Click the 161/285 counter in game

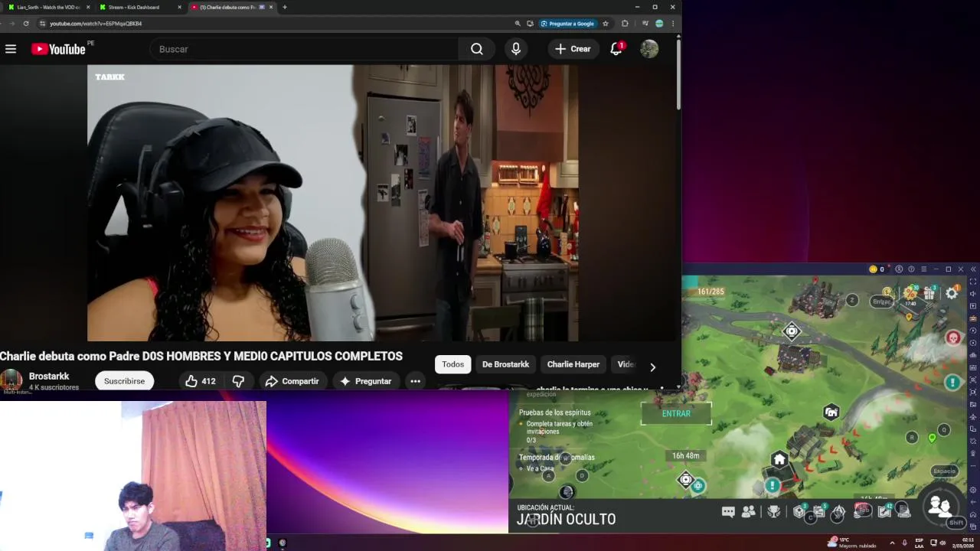pos(710,292)
